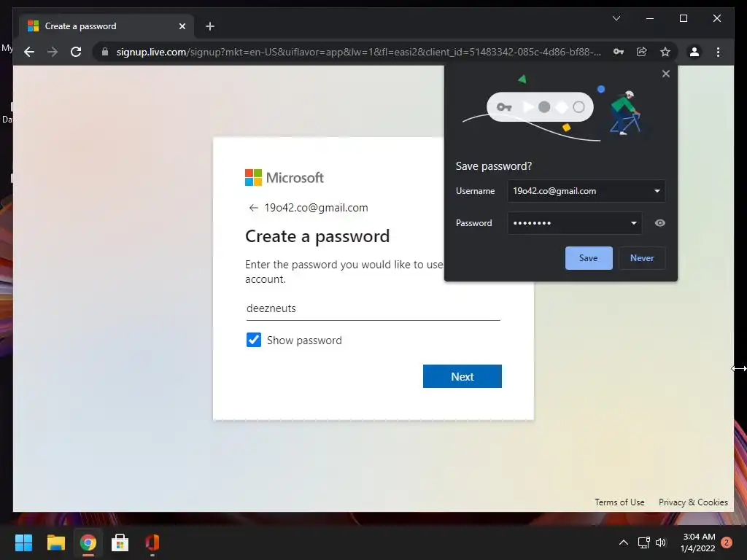The height and width of the screenshot is (560, 747).
Task: Open the Windows Start menu
Action: coord(23,542)
